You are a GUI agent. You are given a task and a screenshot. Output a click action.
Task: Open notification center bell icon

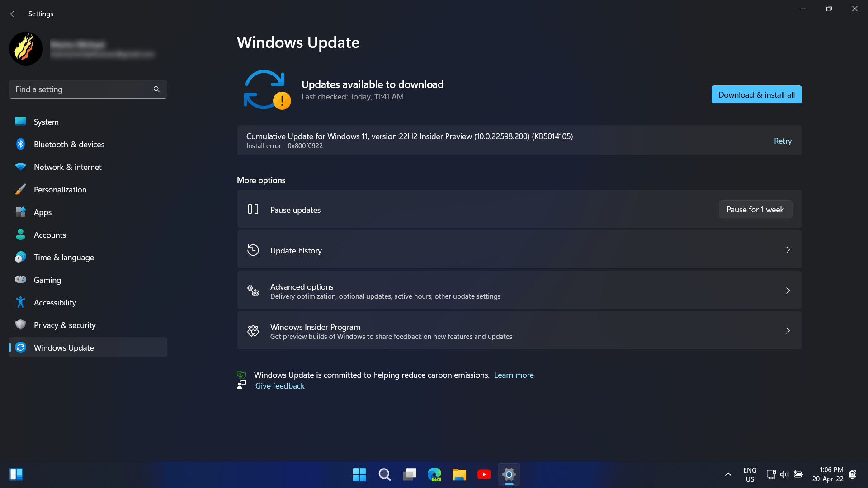click(x=853, y=474)
